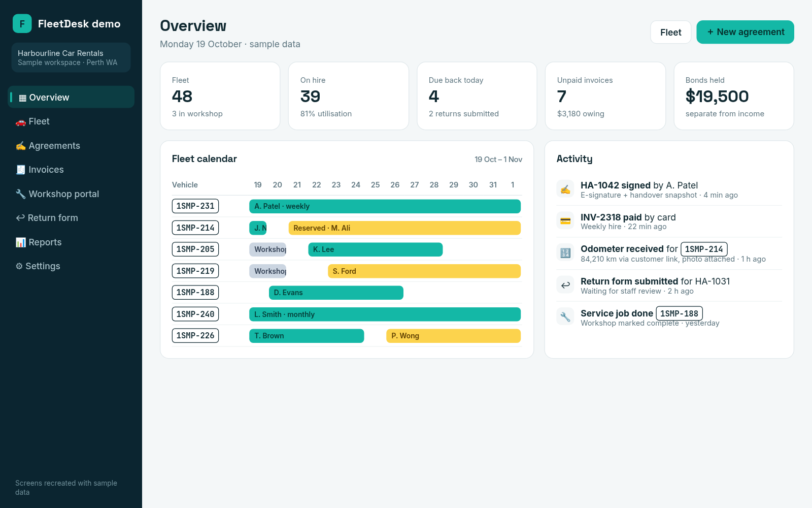The image size is (812, 508).
Task: Select the S. Ford booking bar
Action: (x=424, y=271)
